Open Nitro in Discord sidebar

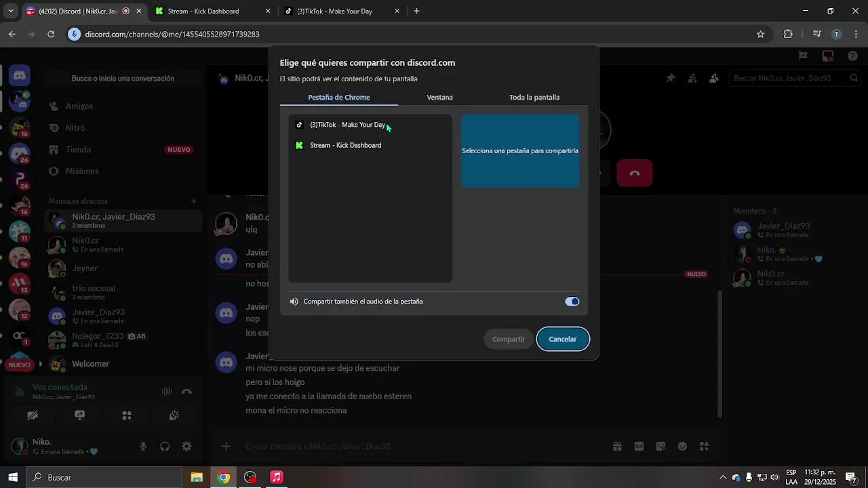coord(123,128)
